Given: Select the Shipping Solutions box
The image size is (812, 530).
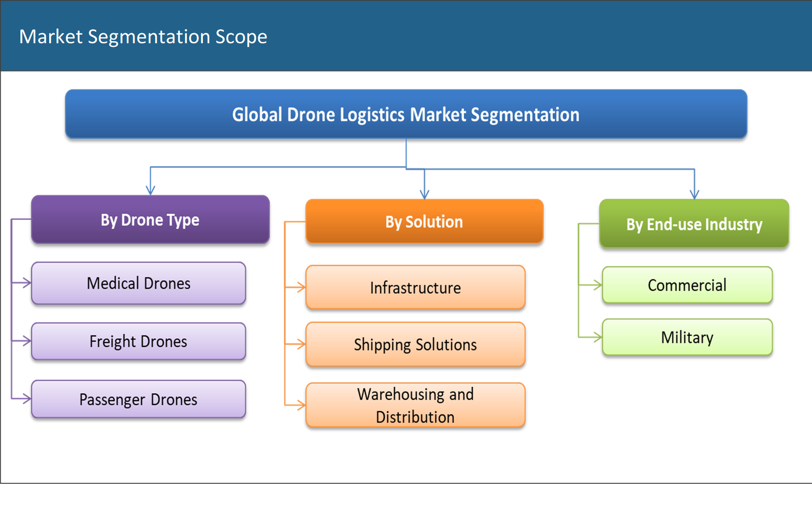Looking at the screenshot, I should click(415, 344).
